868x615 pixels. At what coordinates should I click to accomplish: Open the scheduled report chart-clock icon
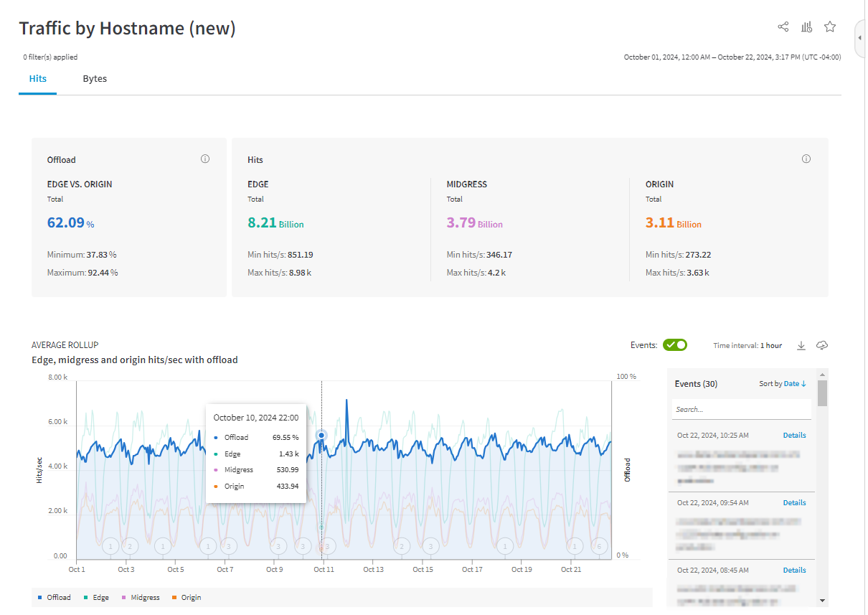coord(806,27)
